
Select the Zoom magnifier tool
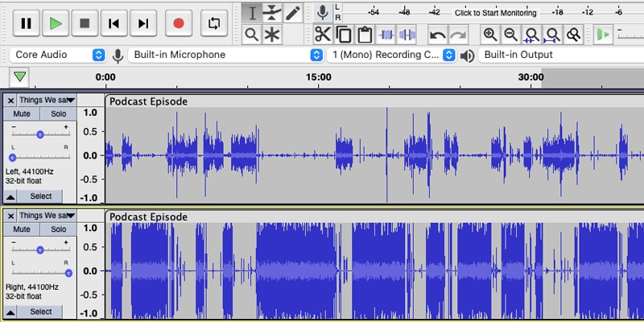pos(252,35)
